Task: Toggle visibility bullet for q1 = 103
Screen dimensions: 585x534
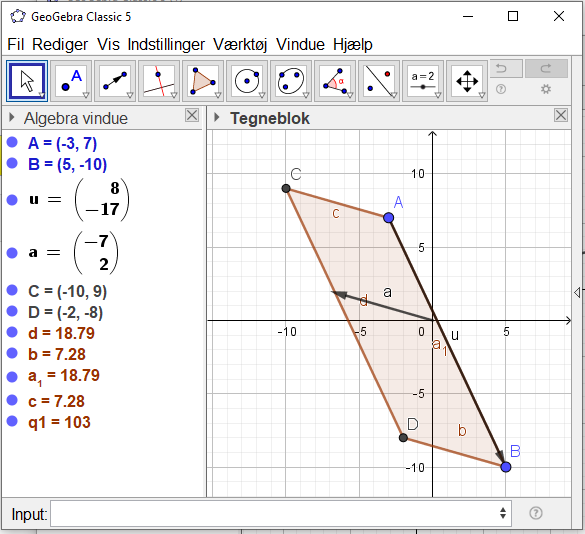Action: [12, 421]
